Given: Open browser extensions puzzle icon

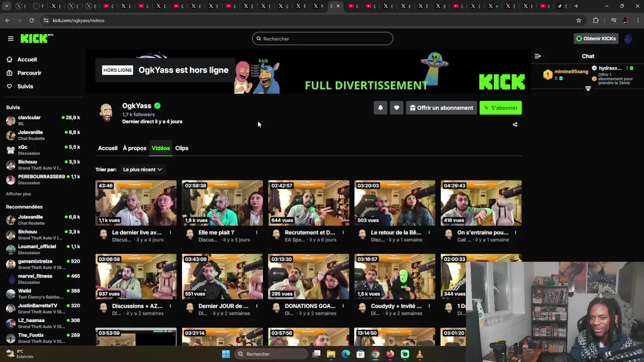Looking at the screenshot, I should pyautogui.click(x=596, y=20).
